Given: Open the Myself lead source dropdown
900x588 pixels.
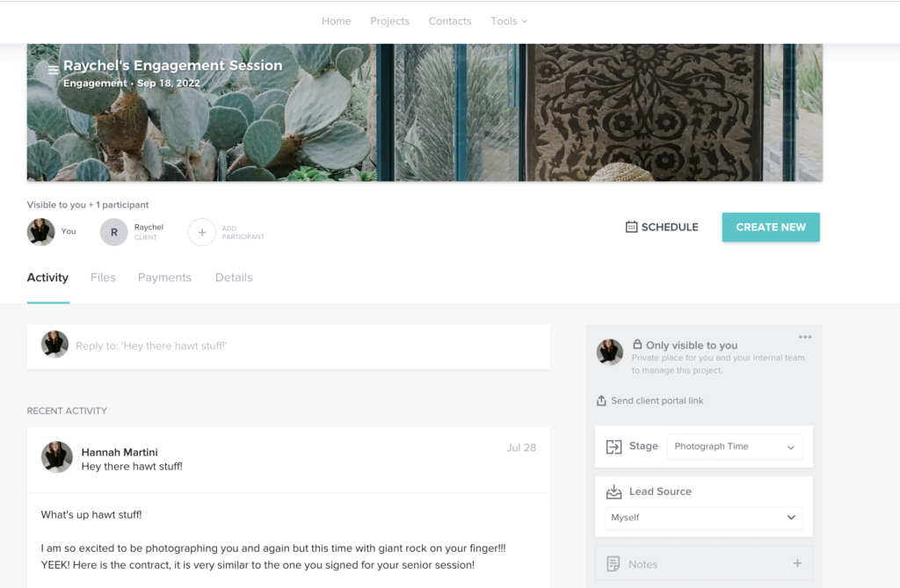Looking at the screenshot, I should (x=704, y=518).
